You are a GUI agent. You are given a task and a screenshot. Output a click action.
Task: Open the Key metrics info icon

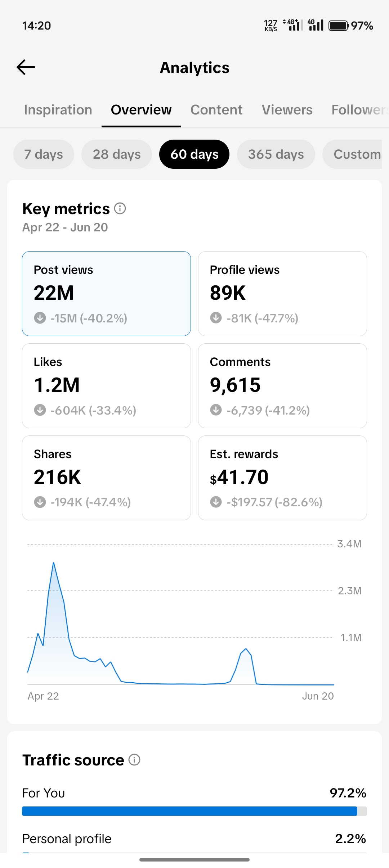(x=120, y=208)
